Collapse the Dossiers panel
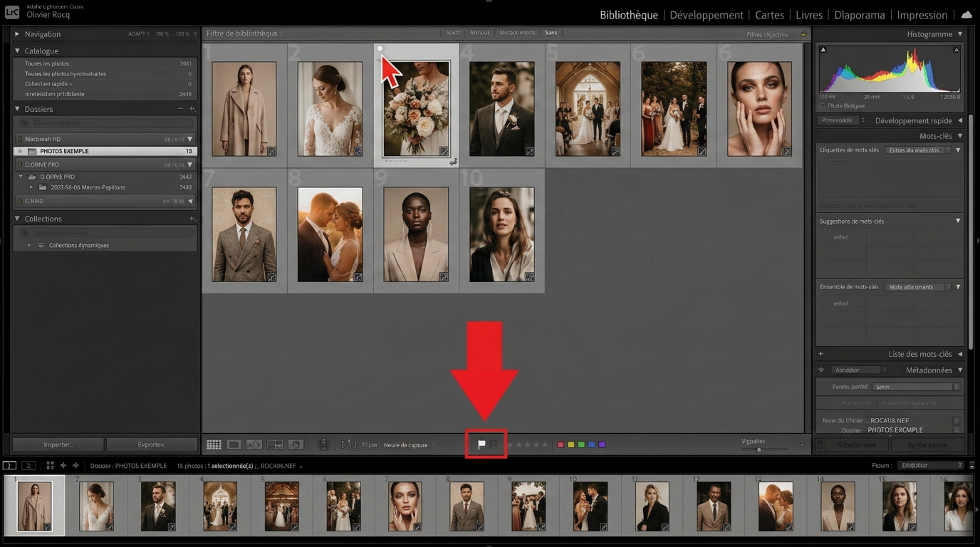Image resolution: width=980 pixels, height=547 pixels. pos(17,109)
